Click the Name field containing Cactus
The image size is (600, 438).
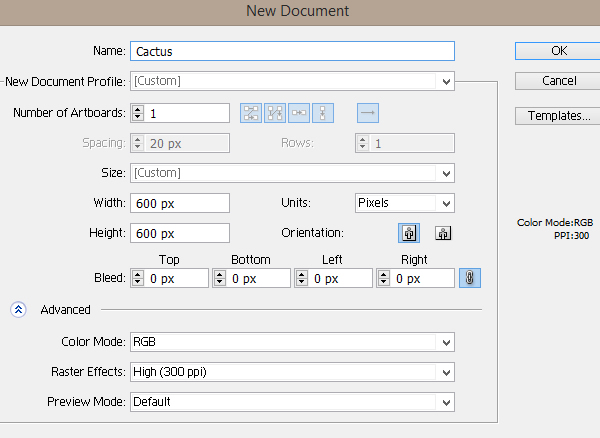[292, 50]
